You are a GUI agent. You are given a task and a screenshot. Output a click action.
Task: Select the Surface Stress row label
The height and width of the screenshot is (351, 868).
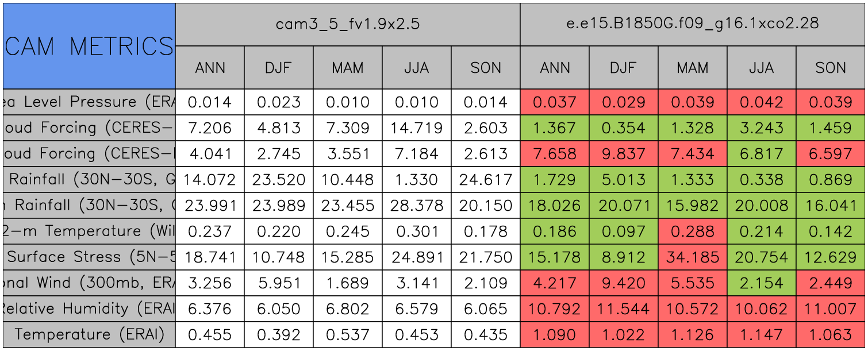89,257
